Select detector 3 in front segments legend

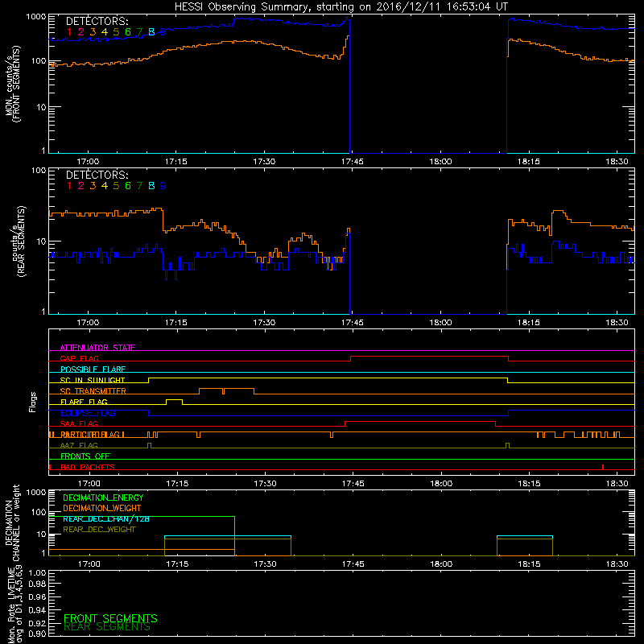pos(93,32)
